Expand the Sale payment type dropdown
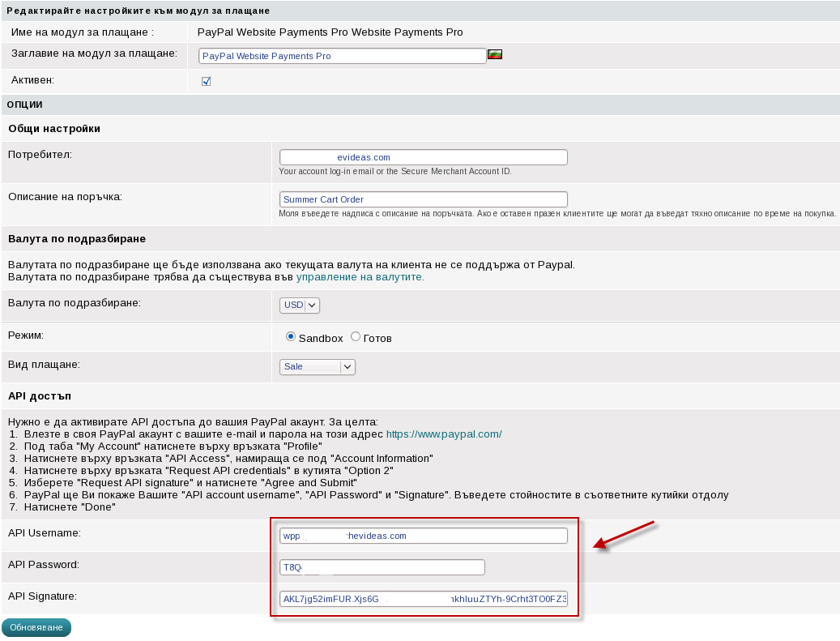The image size is (840, 641). coord(317,367)
